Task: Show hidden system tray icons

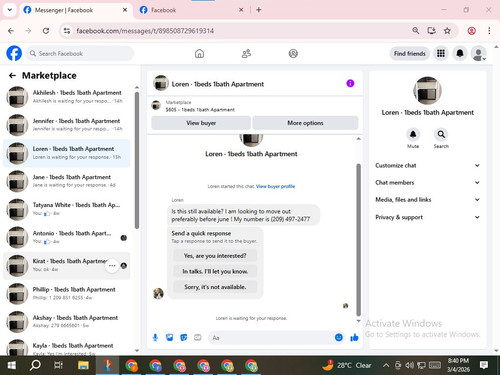Action: click(x=386, y=365)
